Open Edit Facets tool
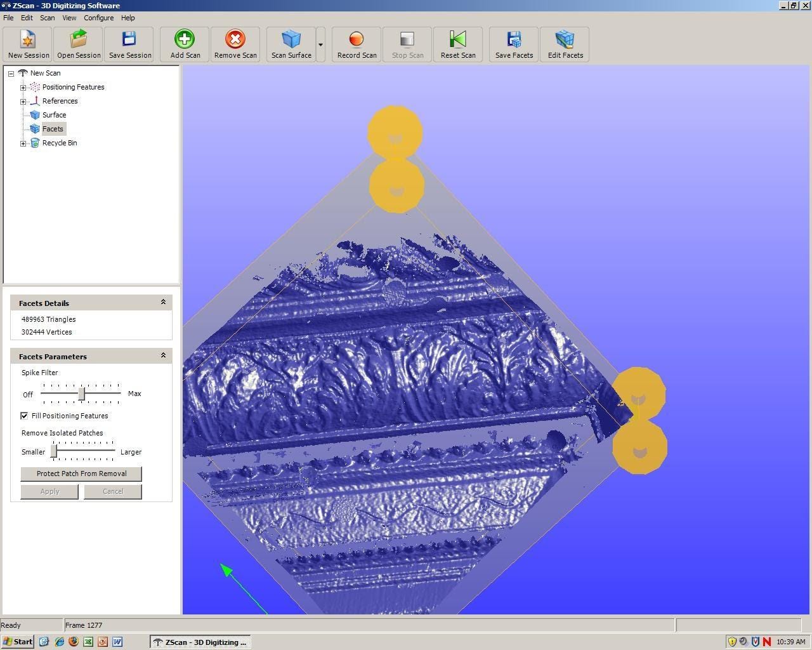Viewport: 812px width, 650px height. (x=565, y=44)
